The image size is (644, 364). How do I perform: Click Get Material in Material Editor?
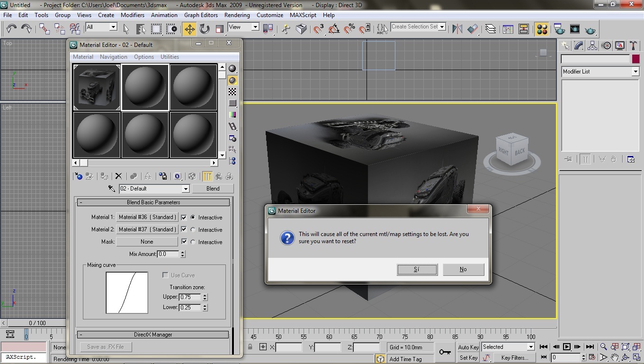click(x=79, y=176)
